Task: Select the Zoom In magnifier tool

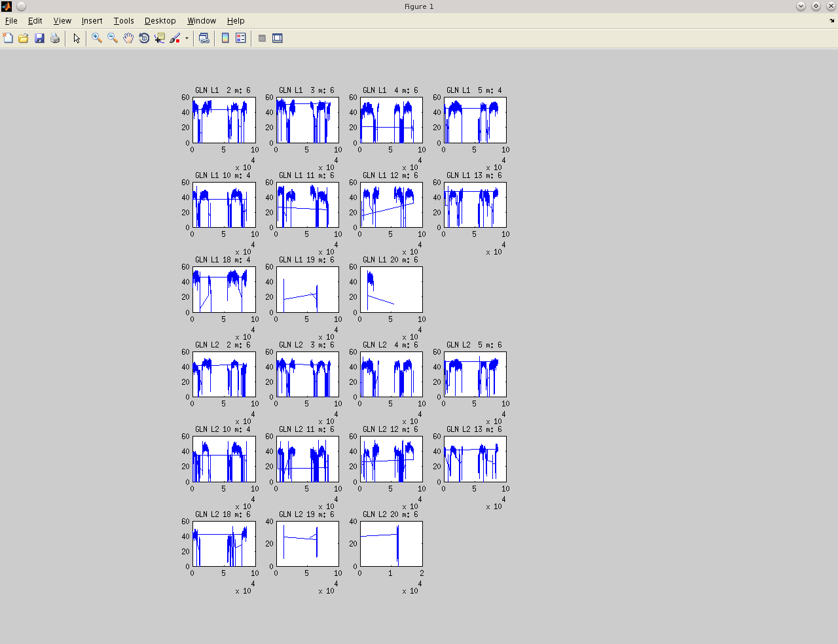Action: pos(97,38)
